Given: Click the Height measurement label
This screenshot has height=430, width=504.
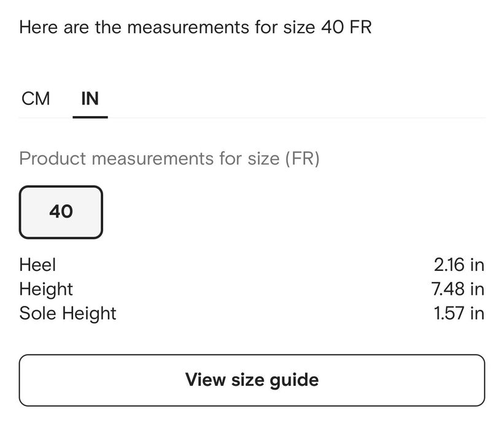Looking at the screenshot, I should (46, 289).
